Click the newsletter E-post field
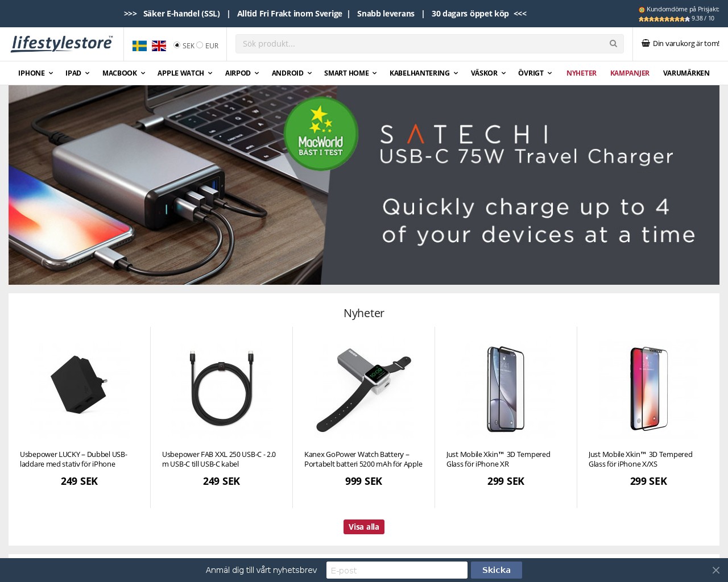 397,570
